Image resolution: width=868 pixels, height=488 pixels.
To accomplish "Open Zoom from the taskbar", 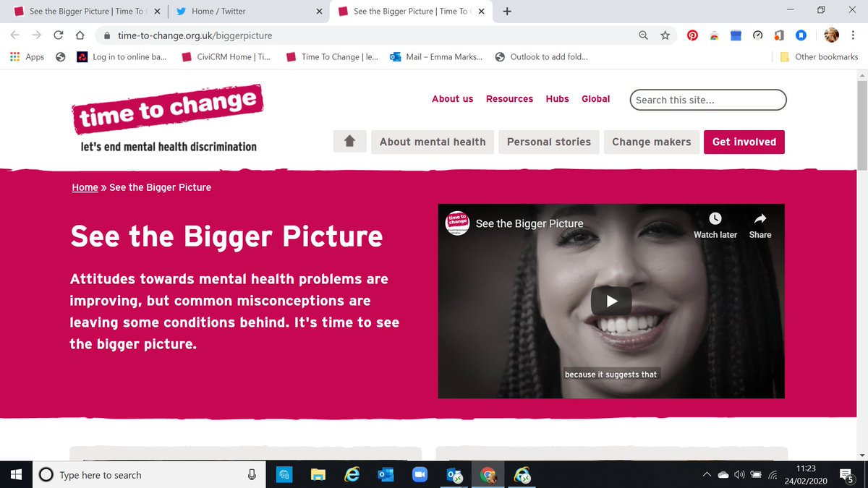I will pyautogui.click(x=420, y=475).
